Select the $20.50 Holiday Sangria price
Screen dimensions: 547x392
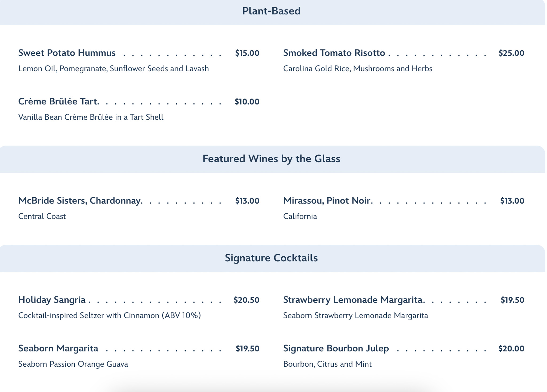246,300
